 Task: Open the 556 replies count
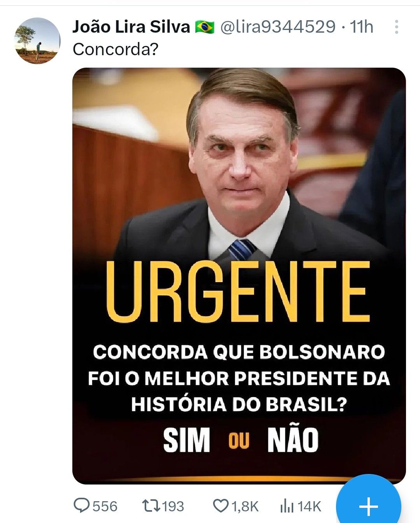click(105, 506)
